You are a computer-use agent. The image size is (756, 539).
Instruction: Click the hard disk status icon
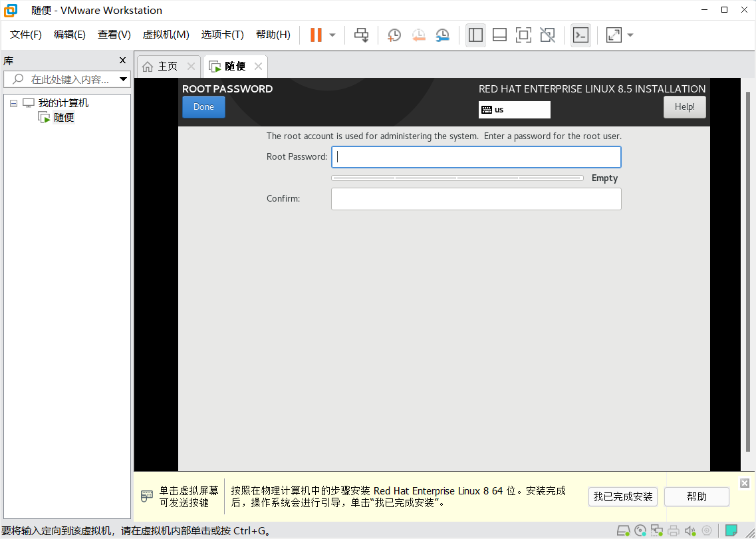click(x=624, y=531)
